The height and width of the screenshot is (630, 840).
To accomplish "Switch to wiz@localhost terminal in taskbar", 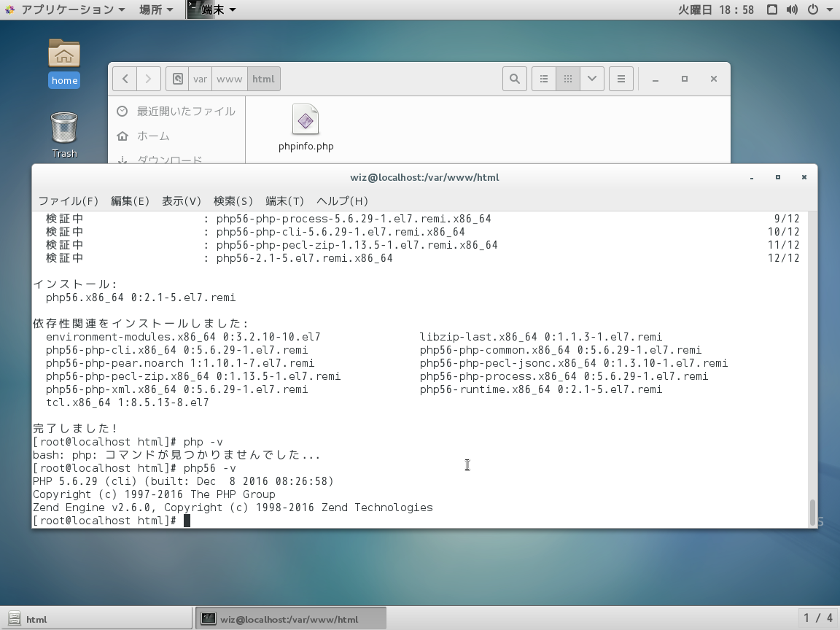I will click(290, 619).
